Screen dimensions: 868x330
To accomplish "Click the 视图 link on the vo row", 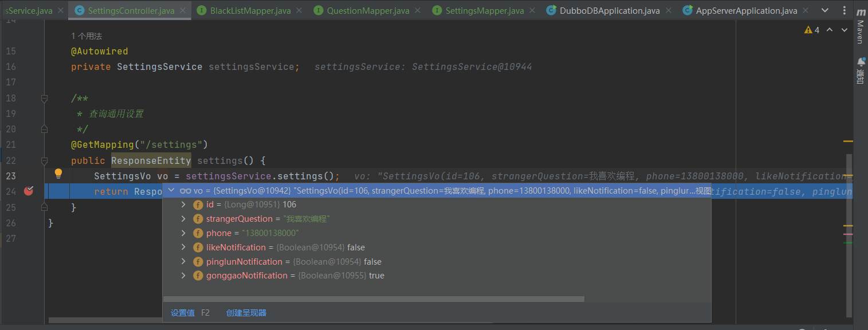I will [703, 191].
